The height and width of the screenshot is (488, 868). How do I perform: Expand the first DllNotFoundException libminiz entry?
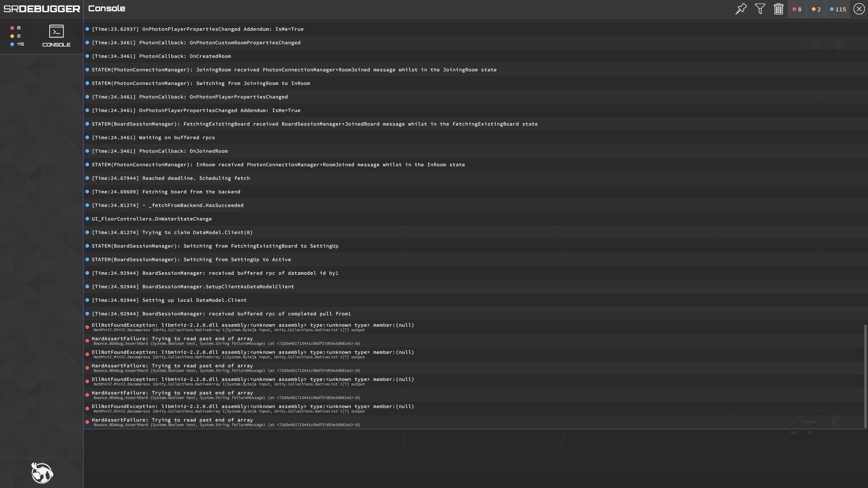(x=474, y=327)
